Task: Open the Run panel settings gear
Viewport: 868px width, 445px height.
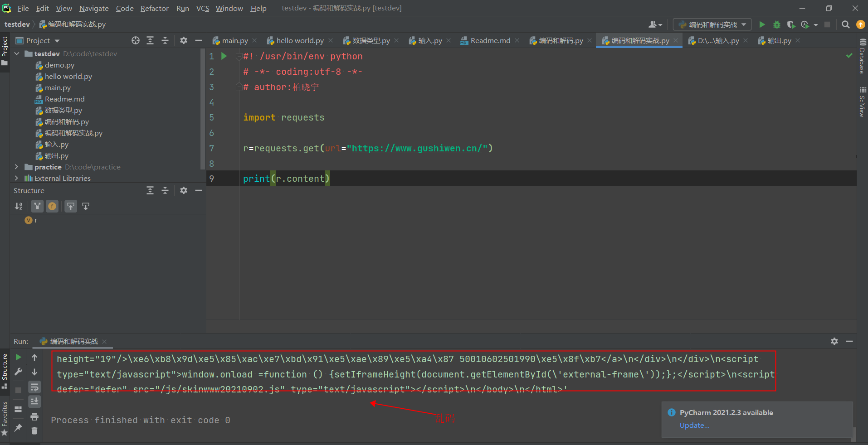Action: (834, 341)
